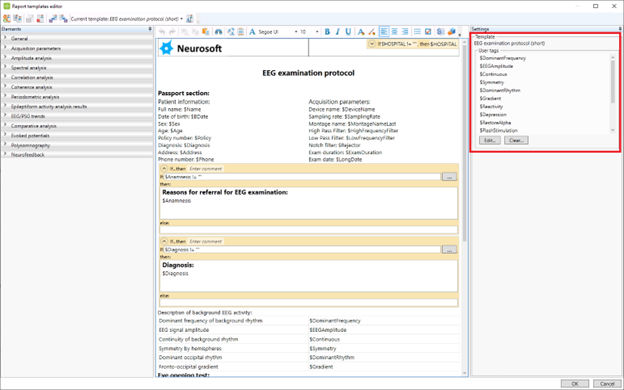Click the new template icon in top toolbar
Viewport: 624px width, 390px height.
(x=7, y=19)
